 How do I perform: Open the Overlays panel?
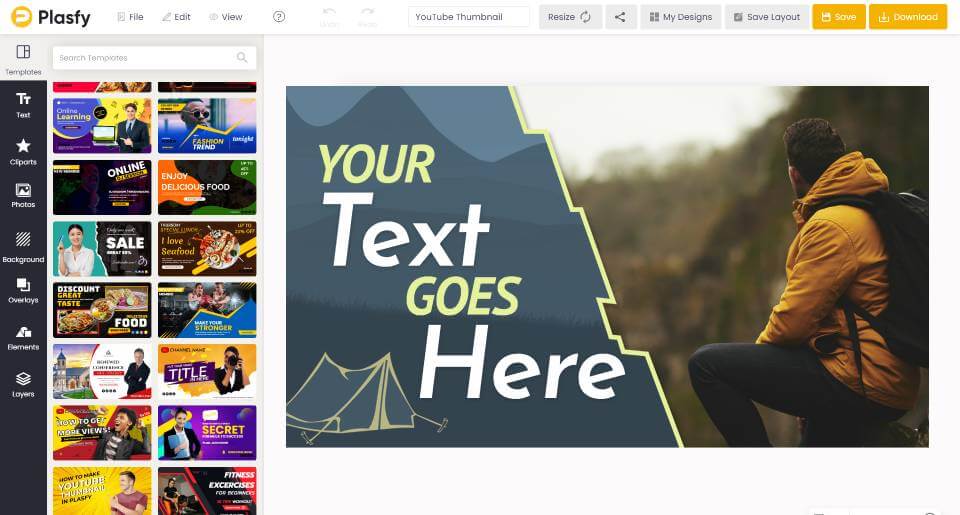[x=23, y=290]
